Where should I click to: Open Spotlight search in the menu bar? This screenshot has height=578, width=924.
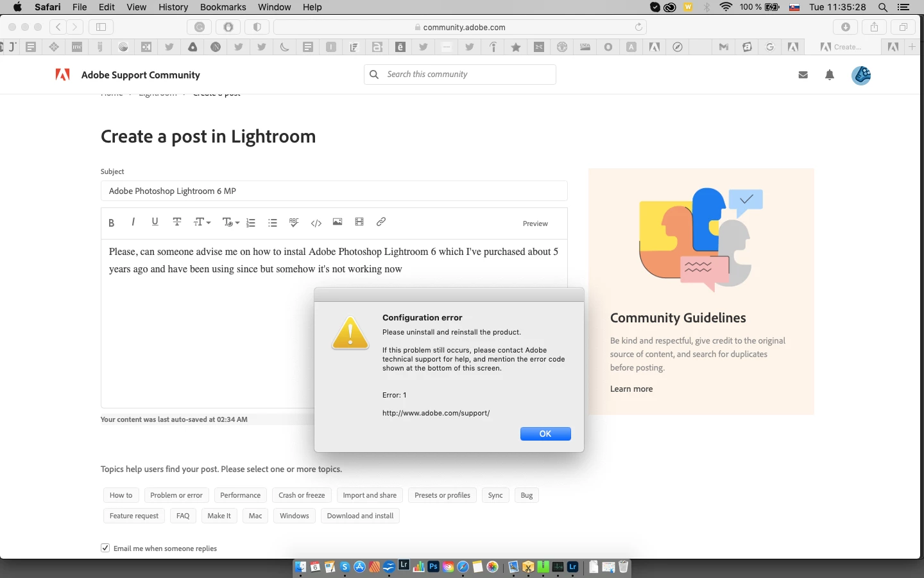coord(883,7)
